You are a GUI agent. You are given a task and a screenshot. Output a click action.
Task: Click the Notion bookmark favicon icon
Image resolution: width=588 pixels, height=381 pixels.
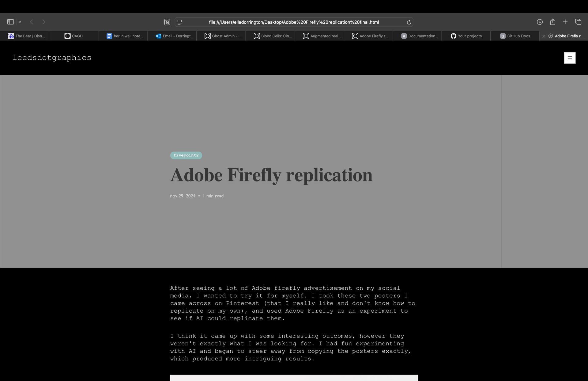pyautogui.click(x=167, y=22)
